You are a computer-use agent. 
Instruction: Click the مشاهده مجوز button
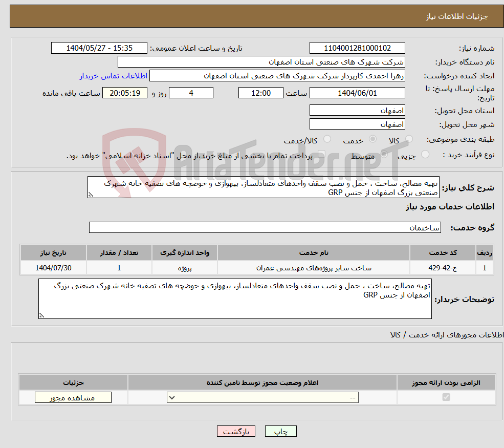pyautogui.click(x=73, y=397)
